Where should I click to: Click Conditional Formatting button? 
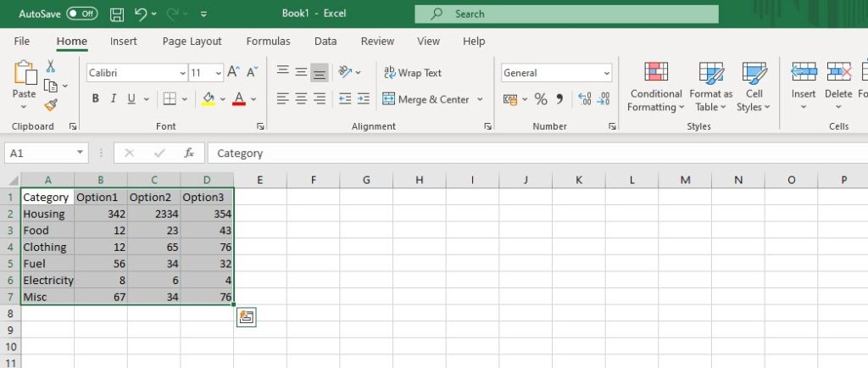[656, 86]
